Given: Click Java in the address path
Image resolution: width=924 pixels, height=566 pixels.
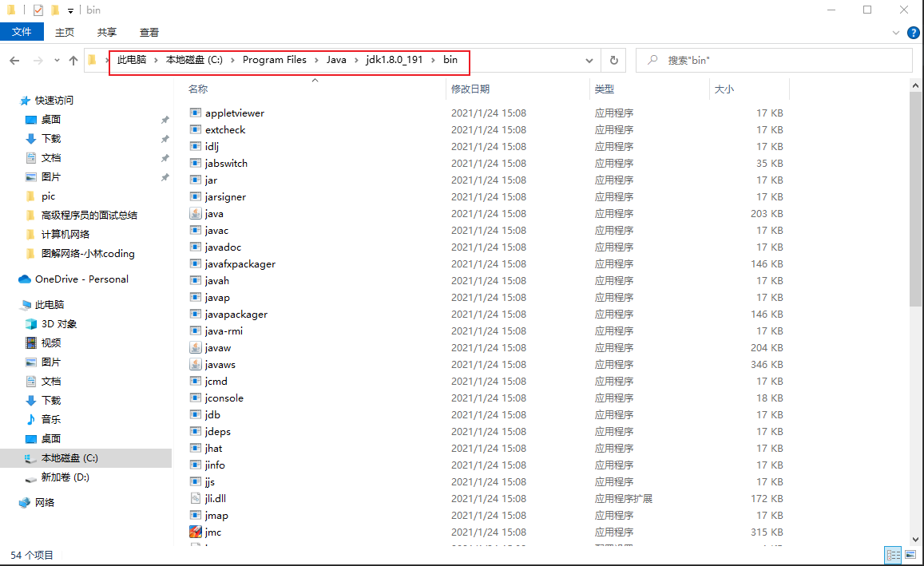Looking at the screenshot, I should 336,60.
